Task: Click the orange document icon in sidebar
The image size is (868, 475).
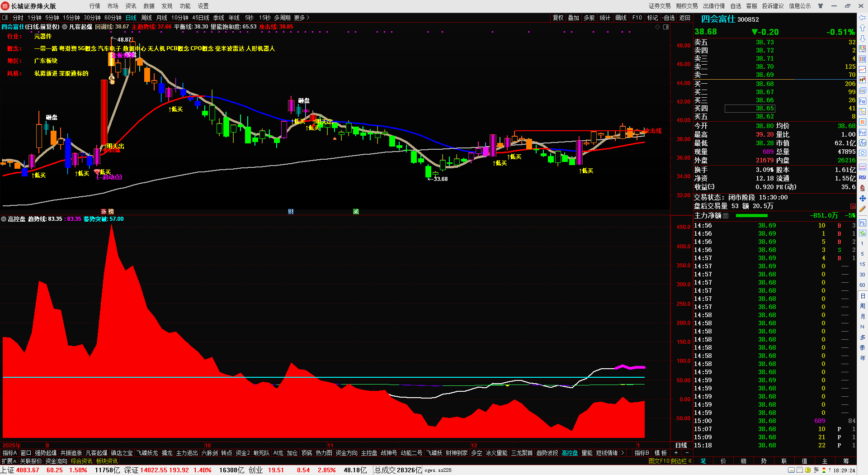Action: tap(863, 122)
